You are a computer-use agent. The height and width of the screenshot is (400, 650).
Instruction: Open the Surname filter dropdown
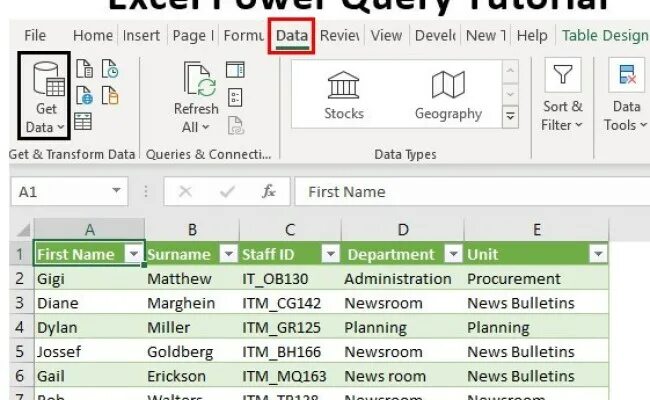tap(228, 254)
